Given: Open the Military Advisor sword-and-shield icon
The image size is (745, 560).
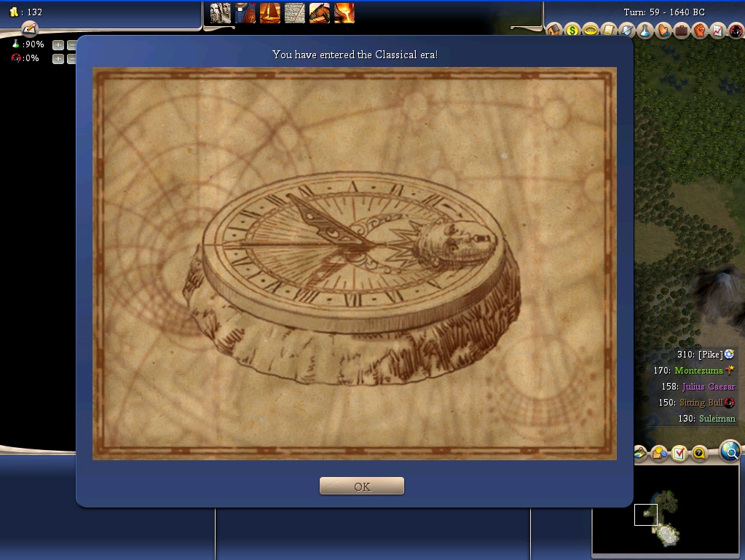Looking at the screenshot, I should coord(627,31).
